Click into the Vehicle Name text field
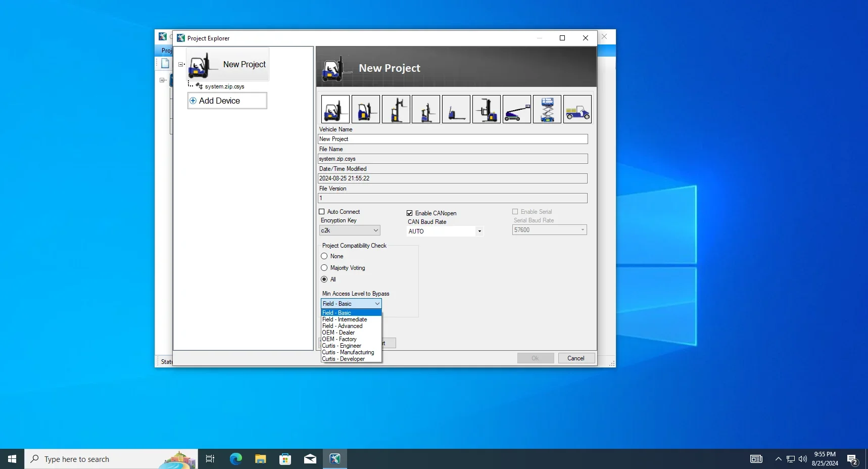This screenshot has width=868, height=469. [x=452, y=139]
